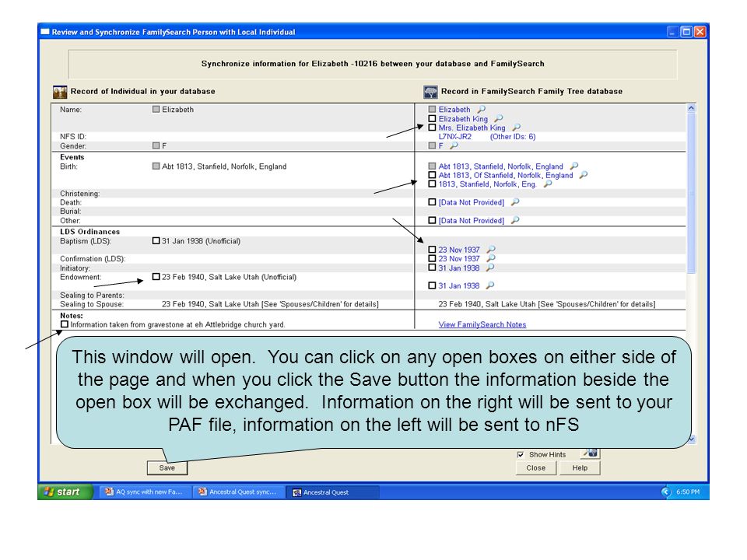Viewport: 747px width, 560px height.
Task: Check local Endowment 23 Feb 1940 box
Action: point(156,277)
